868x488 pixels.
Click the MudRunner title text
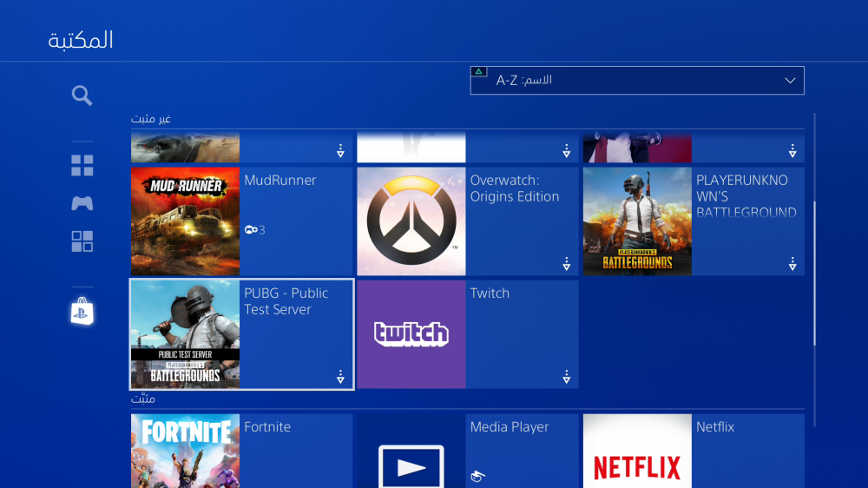click(280, 180)
